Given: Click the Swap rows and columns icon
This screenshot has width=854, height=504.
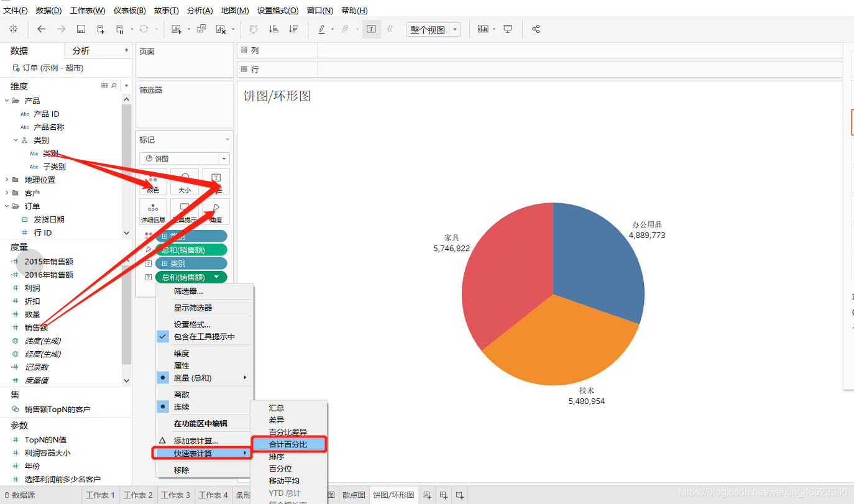Looking at the screenshot, I should [254, 29].
